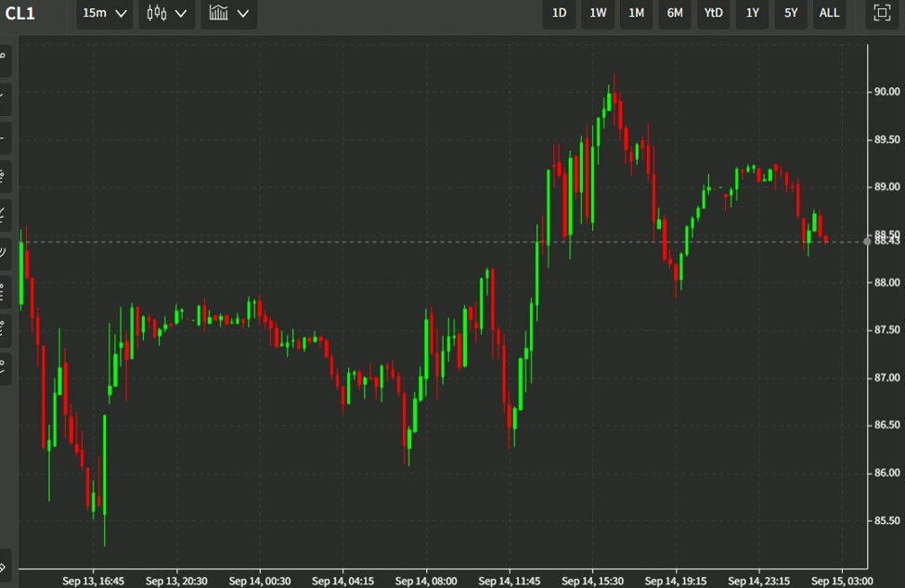Expand the candlestick style dropdown chevron
This screenshot has width=905, height=588.
pos(183,14)
